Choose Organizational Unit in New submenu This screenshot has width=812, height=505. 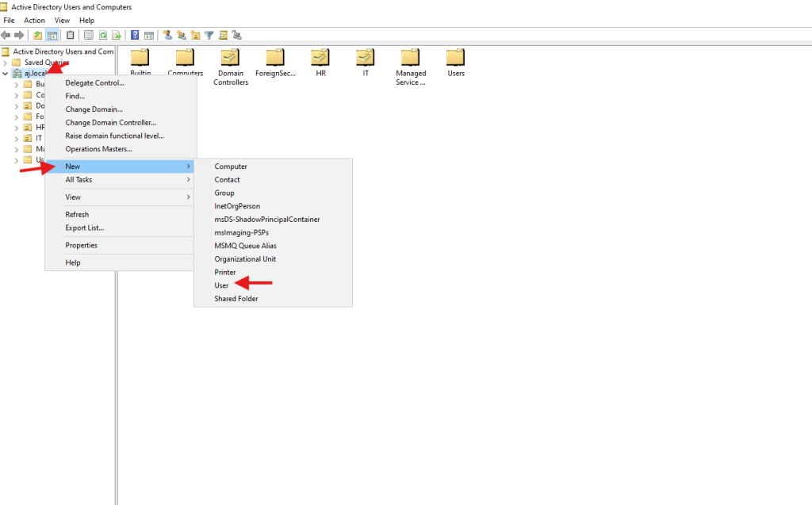(245, 259)
